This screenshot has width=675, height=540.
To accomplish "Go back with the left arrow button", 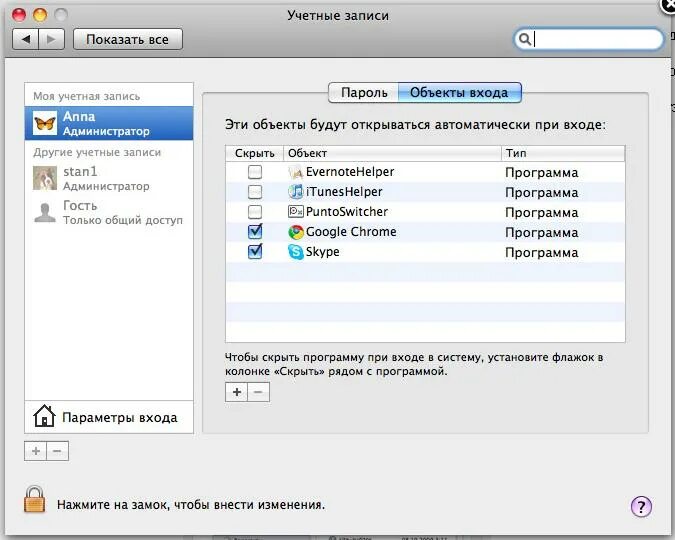I will pos(26,40).
